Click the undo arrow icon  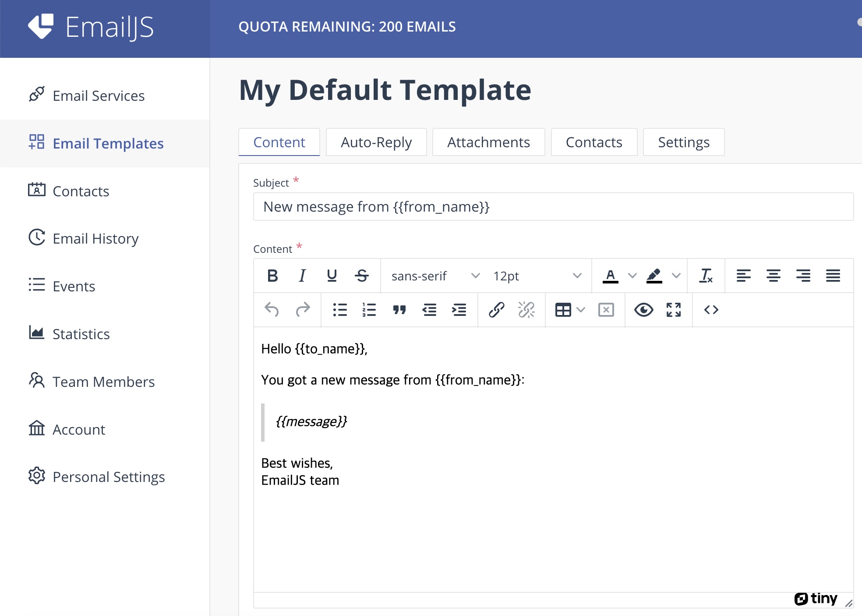pyautogui.click(x=272, y=310)
